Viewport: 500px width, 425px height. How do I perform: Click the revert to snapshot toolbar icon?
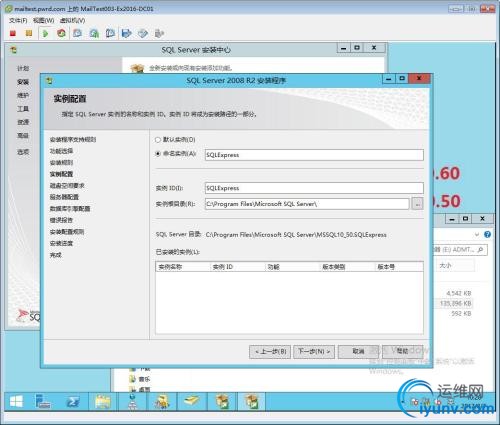tap(94, 33)
